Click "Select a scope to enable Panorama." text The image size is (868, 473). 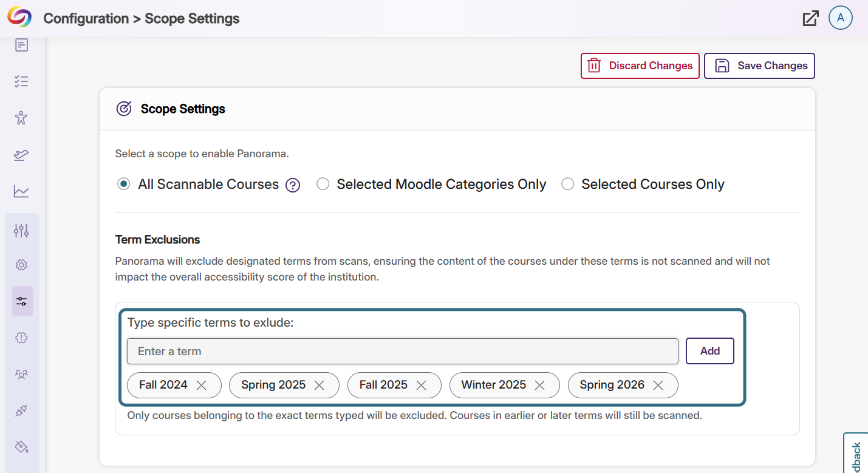202,154
